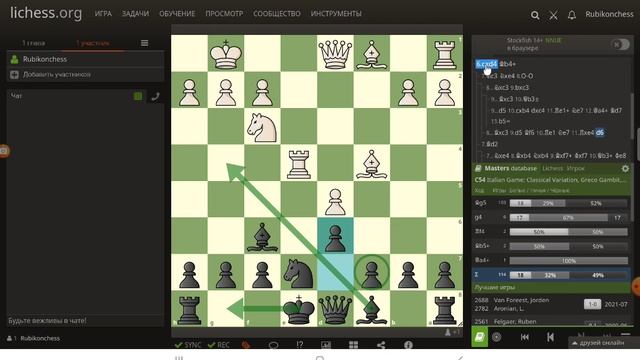Click the Σ totals row result bar
Screen dimensions: 640x360
click(x=569, y=275)
